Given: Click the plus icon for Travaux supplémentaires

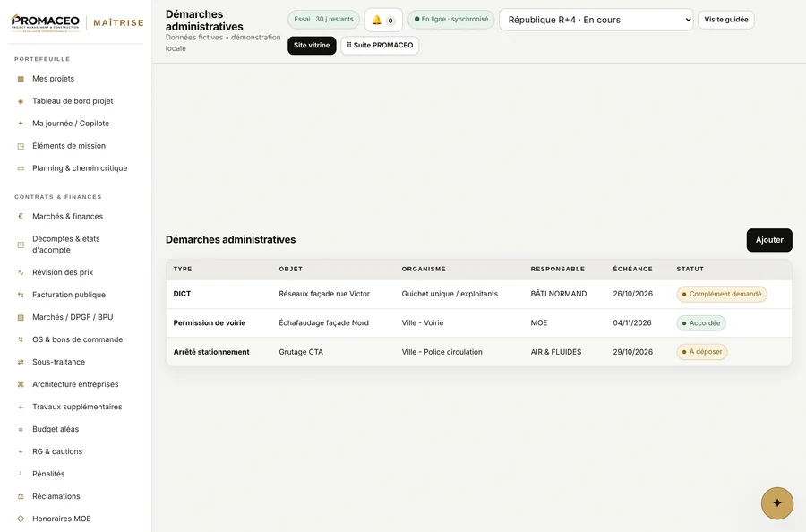Looking at the screenshot, I should pos(21,408).
